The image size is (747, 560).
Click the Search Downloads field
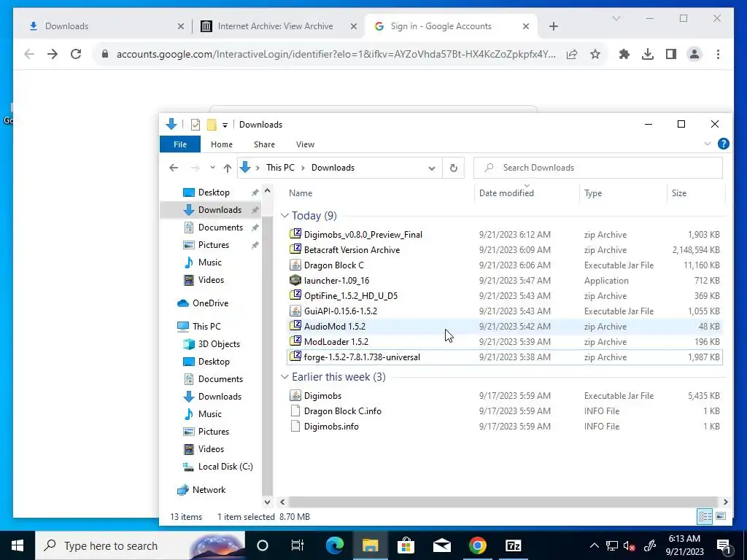[x=598, y=168]
